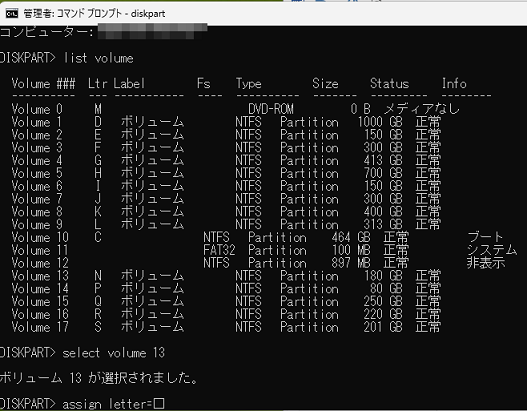The image size is (527, 411).
Task: Click the 'DVD-ROM' type text
Action: click(x=271, y=109)
